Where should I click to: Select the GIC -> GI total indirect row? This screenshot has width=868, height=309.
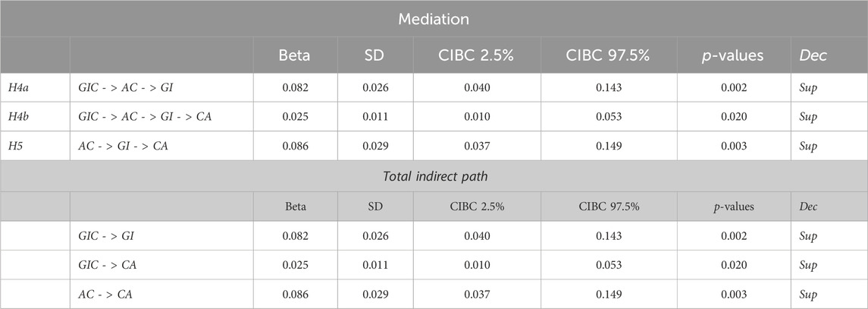(x=434, y=236)
